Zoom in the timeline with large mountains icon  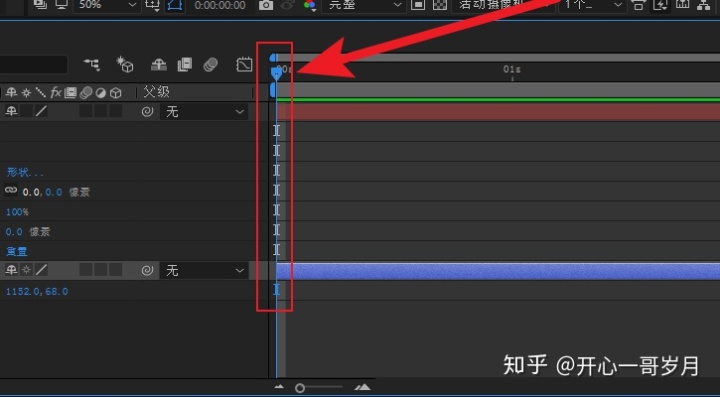[x=362, y=387]
